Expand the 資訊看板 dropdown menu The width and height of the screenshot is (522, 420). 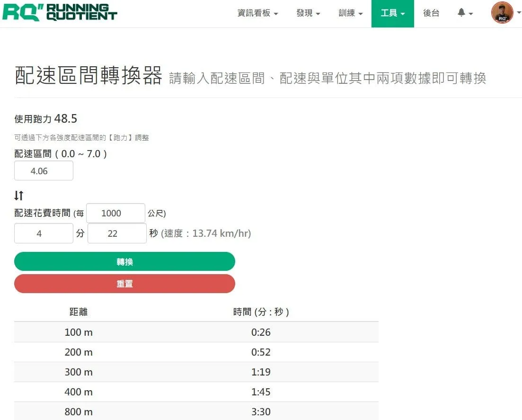coord(257,13)
